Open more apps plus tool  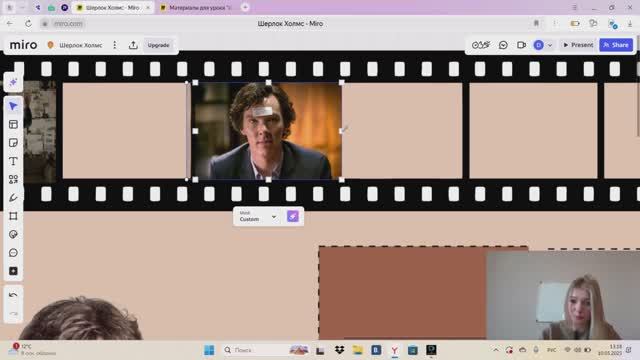coord(13,271)
